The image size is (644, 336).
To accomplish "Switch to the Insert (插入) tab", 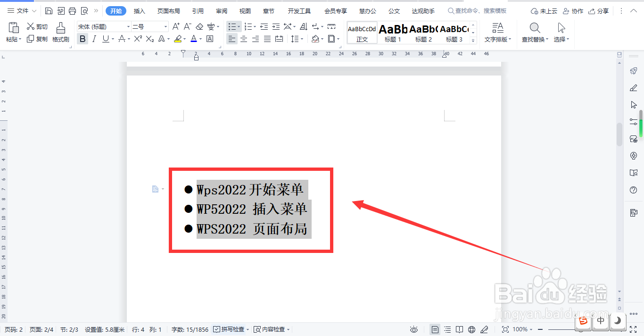I will [140, 11].
